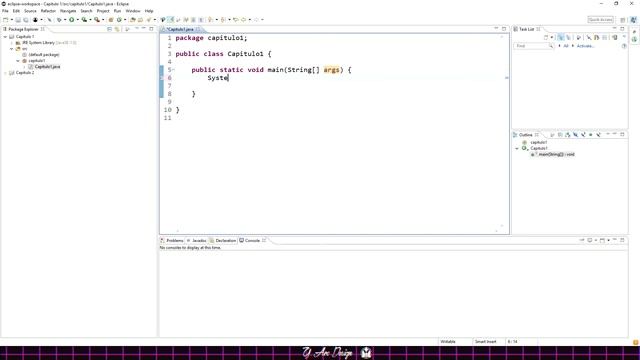Open the New dropdown arrow in toolbar

click(x=11, y=20)
